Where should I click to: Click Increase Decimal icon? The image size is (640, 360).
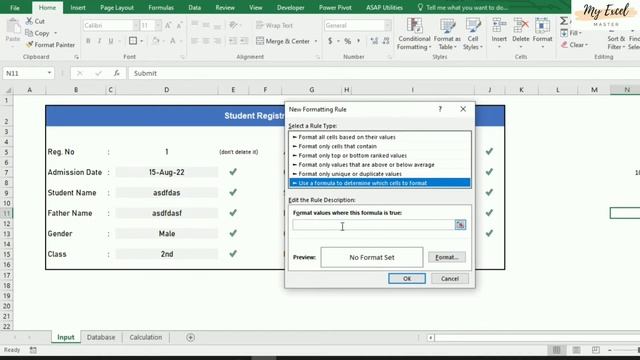[x=374, y=41]
